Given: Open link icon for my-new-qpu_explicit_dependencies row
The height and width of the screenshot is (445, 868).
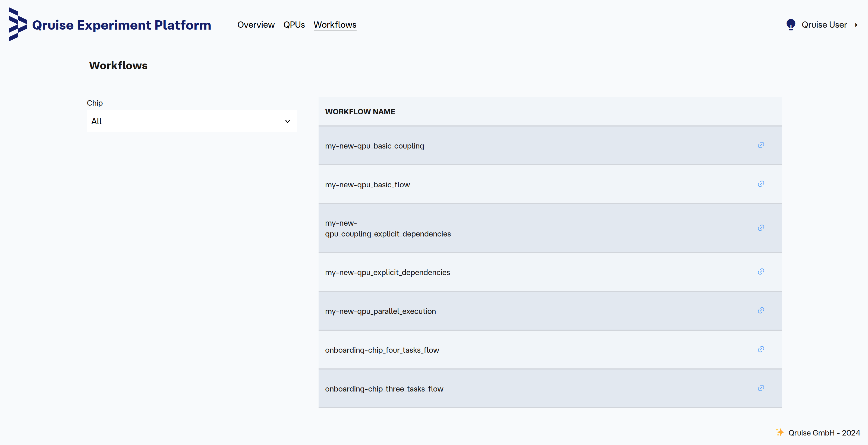Looking at the screenshot, I should pyautogui.click(x=761, y=272).
